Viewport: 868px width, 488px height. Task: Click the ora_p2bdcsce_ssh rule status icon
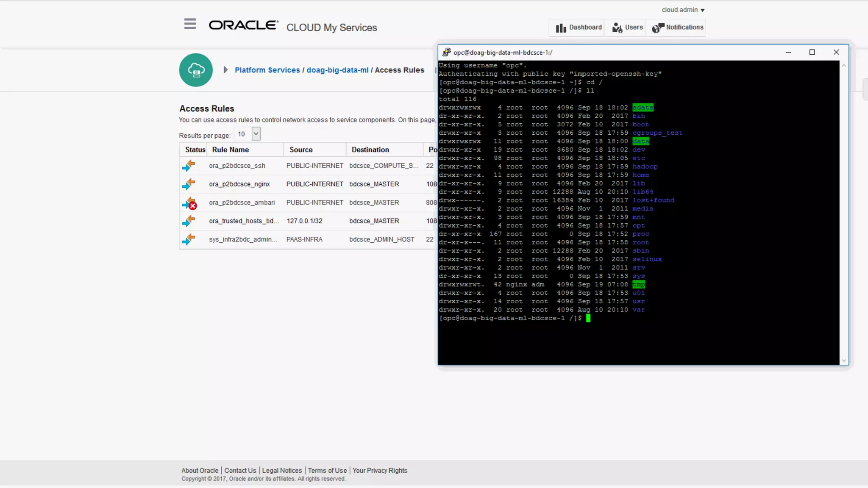tap(189, 166)
